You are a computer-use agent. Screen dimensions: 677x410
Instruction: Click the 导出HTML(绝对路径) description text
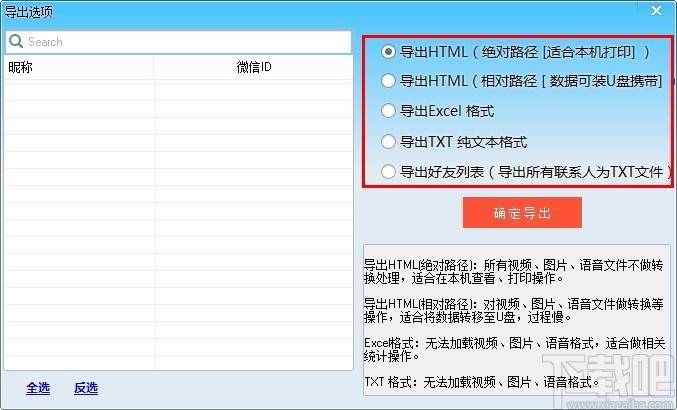513,271
